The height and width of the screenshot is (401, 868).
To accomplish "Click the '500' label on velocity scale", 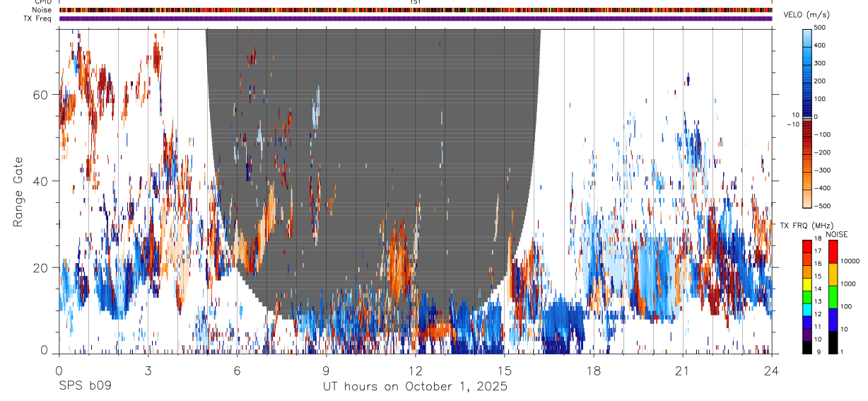I will tap(820, 28).
